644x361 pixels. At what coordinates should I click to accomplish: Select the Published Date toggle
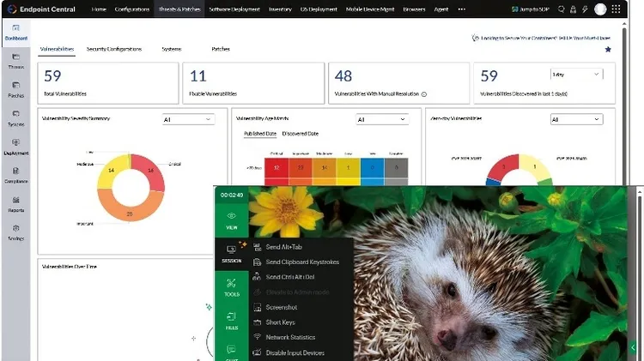(x=259, y=134)
